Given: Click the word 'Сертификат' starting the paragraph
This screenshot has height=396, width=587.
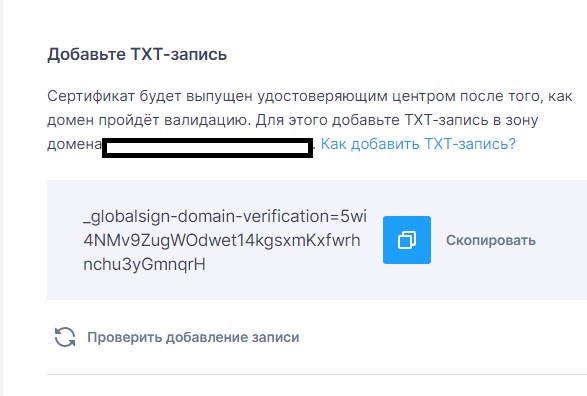Looking at the screenshot, I should pyautogui.click(x=91, y=96).
